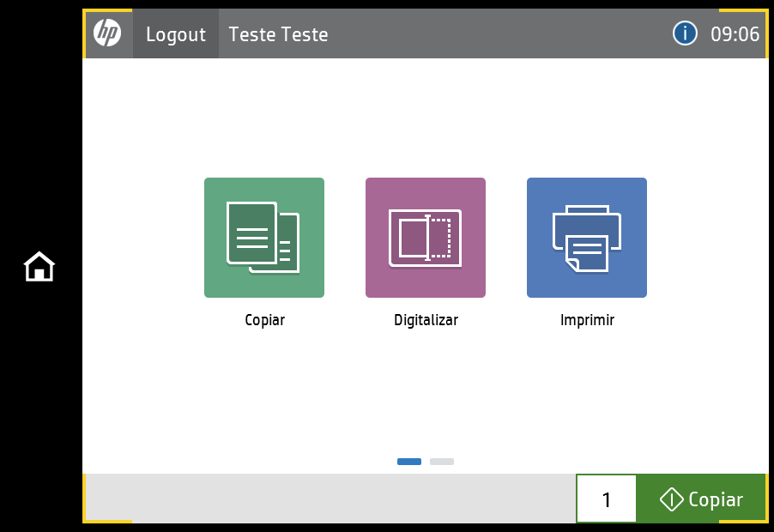This screenshot has height=532, width=774.
Task: Click the empty gray header bar area
Action: (498, 34)
